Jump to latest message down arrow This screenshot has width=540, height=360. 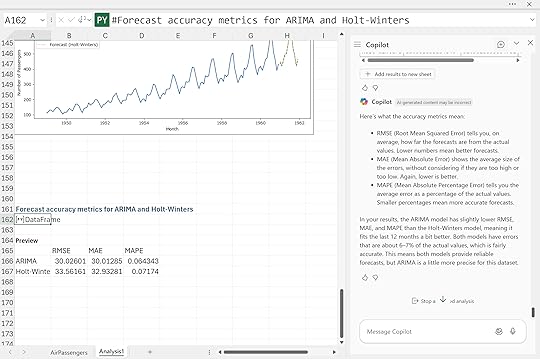443,299
